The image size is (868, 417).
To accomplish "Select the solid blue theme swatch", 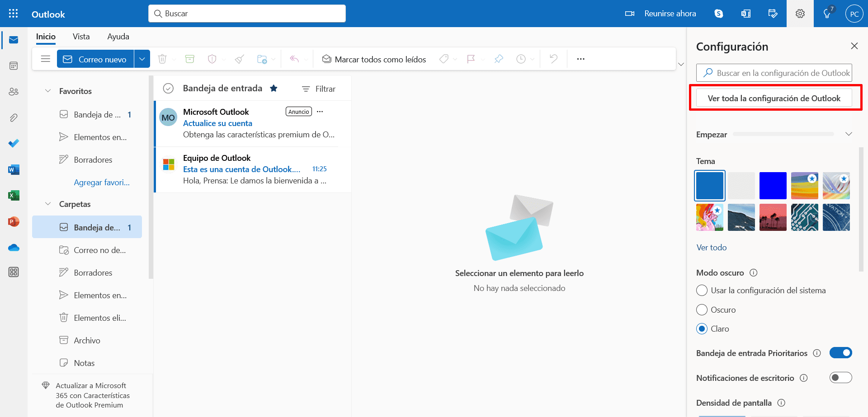I will [710, 186].
